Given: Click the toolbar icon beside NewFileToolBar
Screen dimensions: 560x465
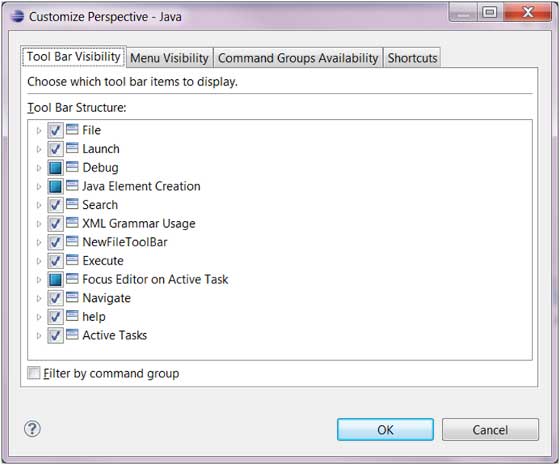Looking at the screenshot, I should [72, 241].
